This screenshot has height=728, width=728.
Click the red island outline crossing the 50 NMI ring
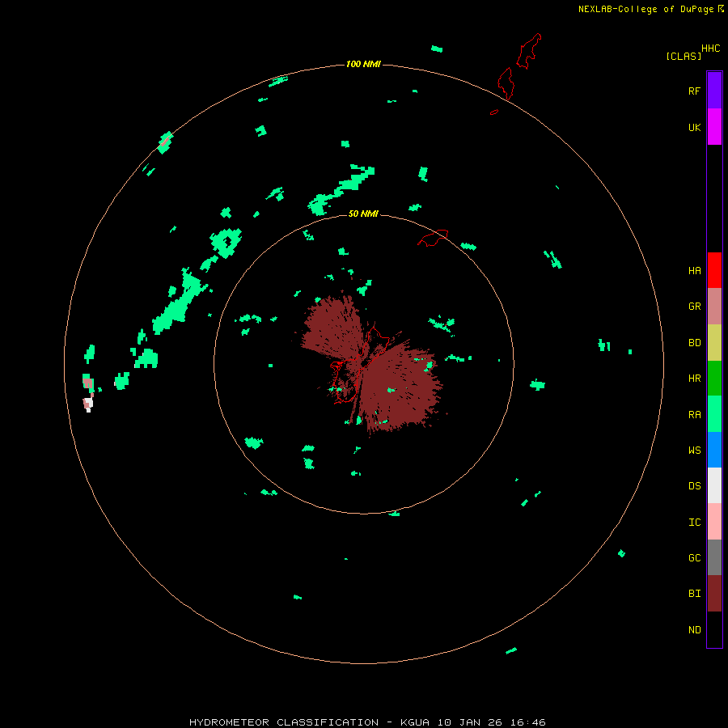(x=433, y=237)
